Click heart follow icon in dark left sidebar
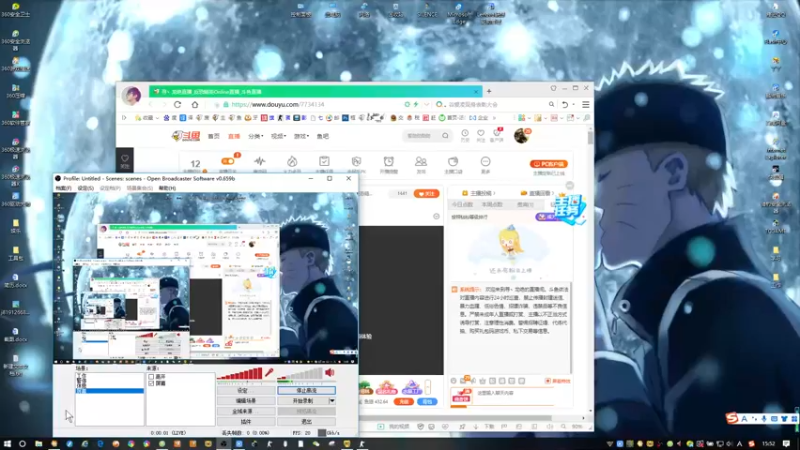This screenshot has width=800, height=450. coord(125,159)
